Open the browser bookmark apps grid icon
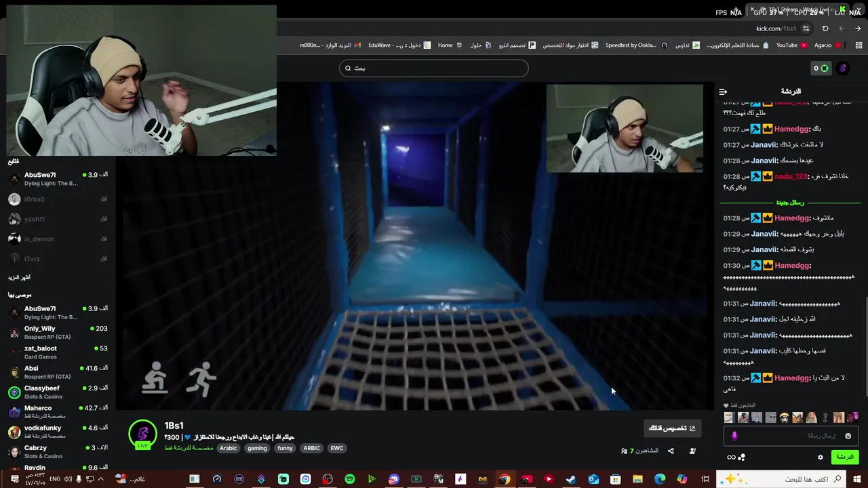Screen dimensions: 868x488 (x=858, y=45)
